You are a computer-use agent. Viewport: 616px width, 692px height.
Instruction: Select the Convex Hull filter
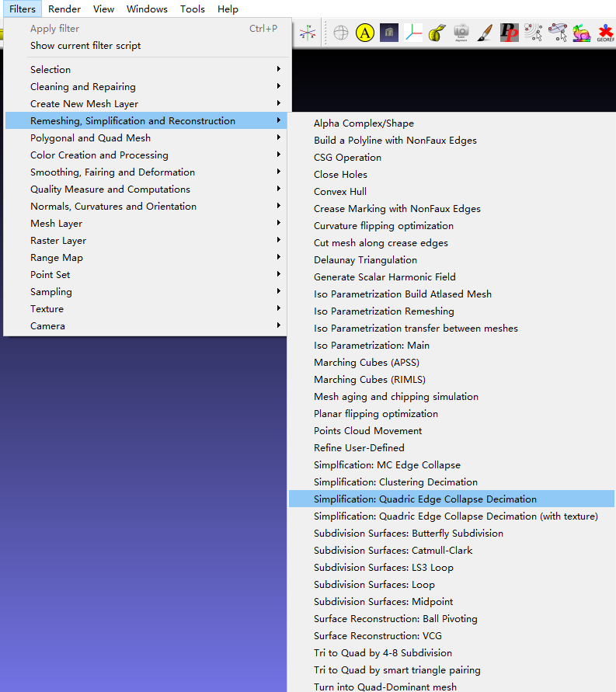pos(452,192)
